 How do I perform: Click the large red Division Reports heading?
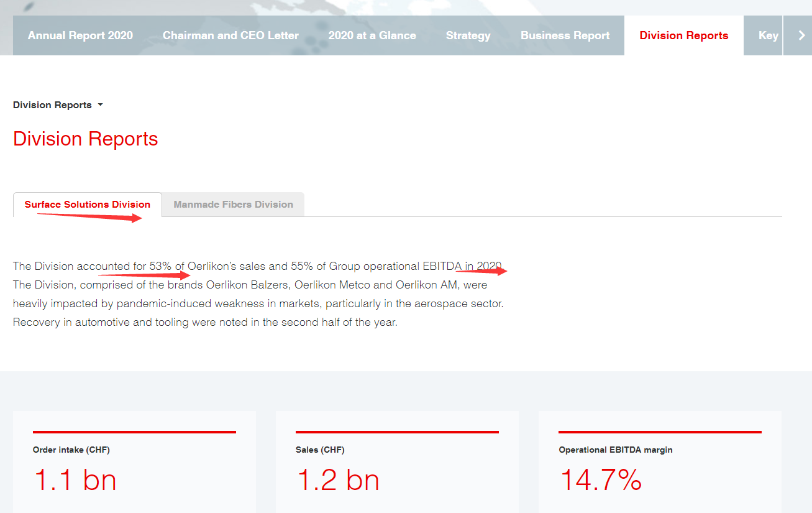point(86,139)
